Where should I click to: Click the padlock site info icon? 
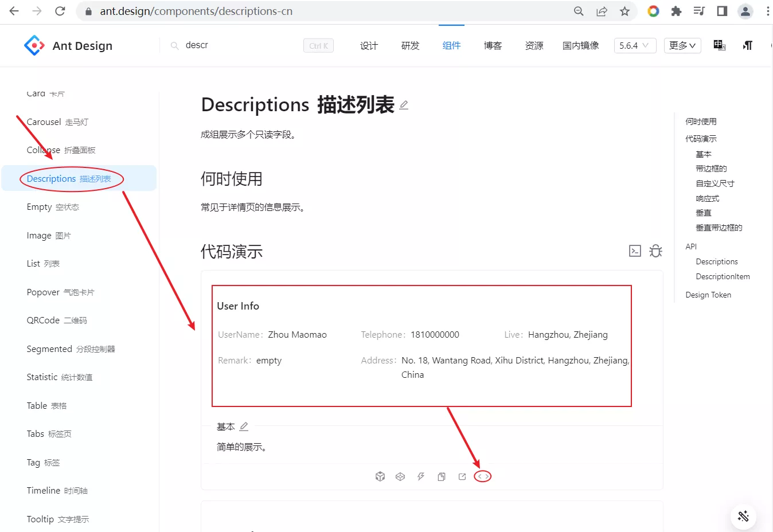tap(88, 11)
